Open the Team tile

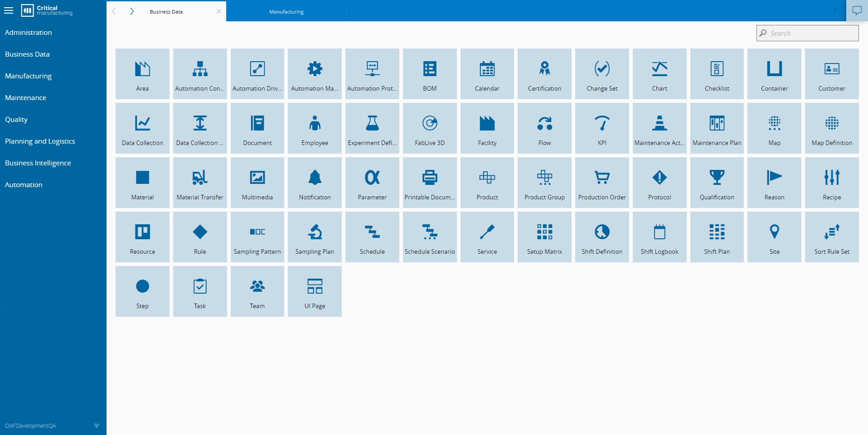(257, 291)
